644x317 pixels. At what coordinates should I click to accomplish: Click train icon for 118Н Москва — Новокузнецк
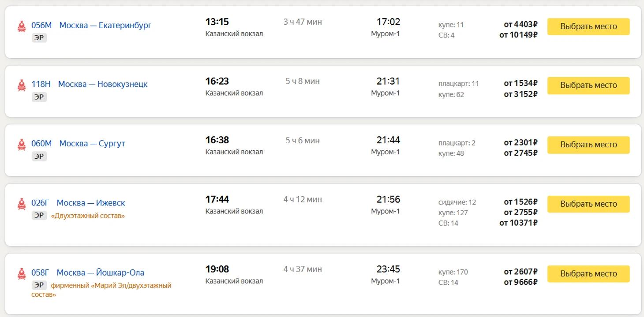tap(22, 85)
